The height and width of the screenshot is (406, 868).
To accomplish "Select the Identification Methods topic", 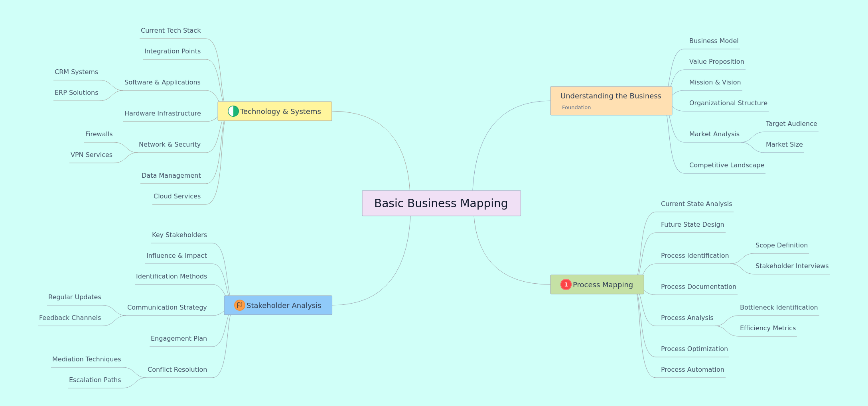I will point(172,277).
